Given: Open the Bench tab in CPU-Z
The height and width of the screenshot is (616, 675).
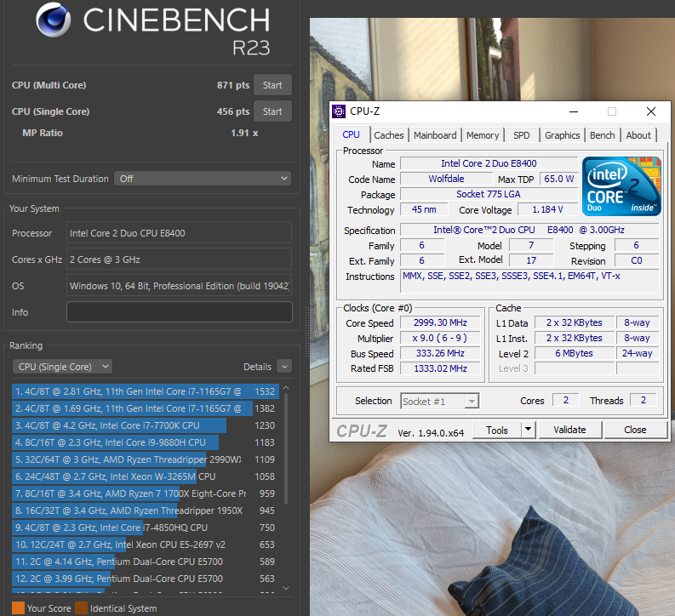Looking at the screenshot, I should pyautogui.click(x=603, y=135).
